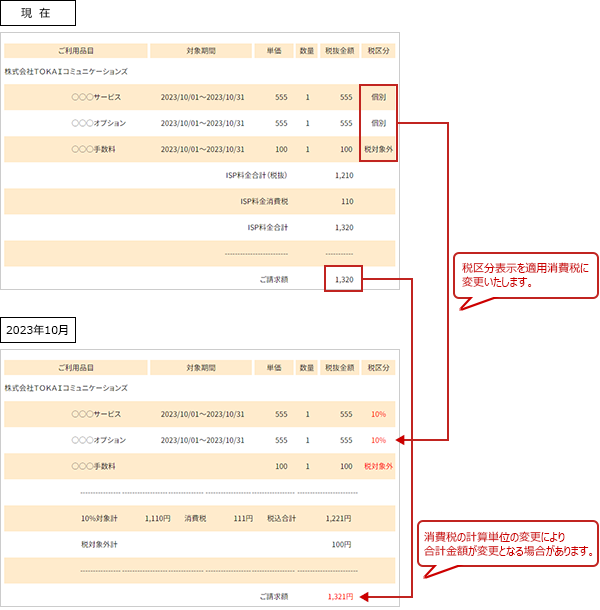Click the '税対象外計' label
The image size is (600, 610).
pos(99,544)
